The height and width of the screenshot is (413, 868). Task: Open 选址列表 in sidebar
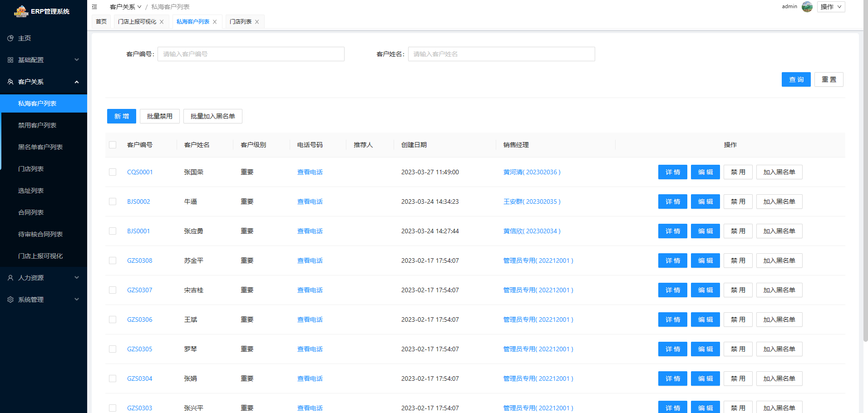point(44,191)
